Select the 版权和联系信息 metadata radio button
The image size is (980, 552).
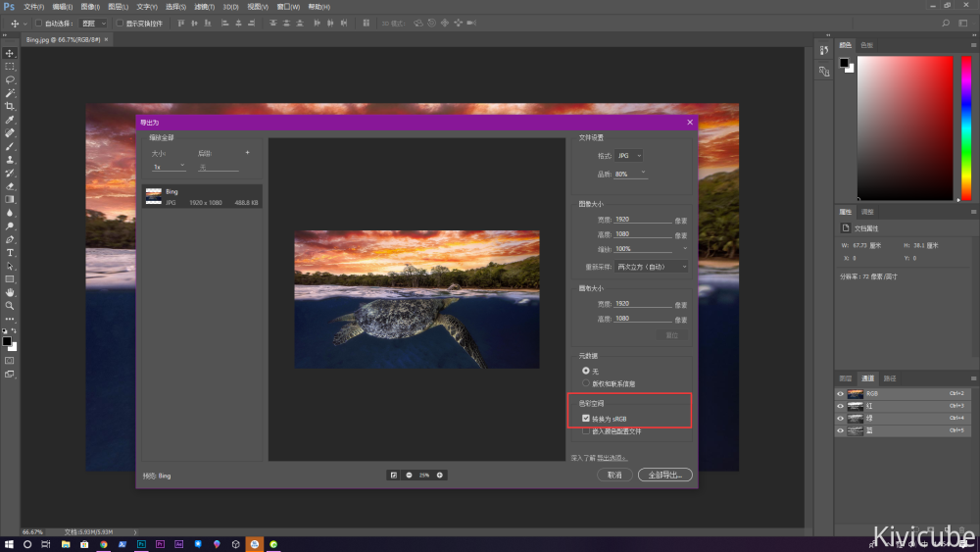[586, 383]
